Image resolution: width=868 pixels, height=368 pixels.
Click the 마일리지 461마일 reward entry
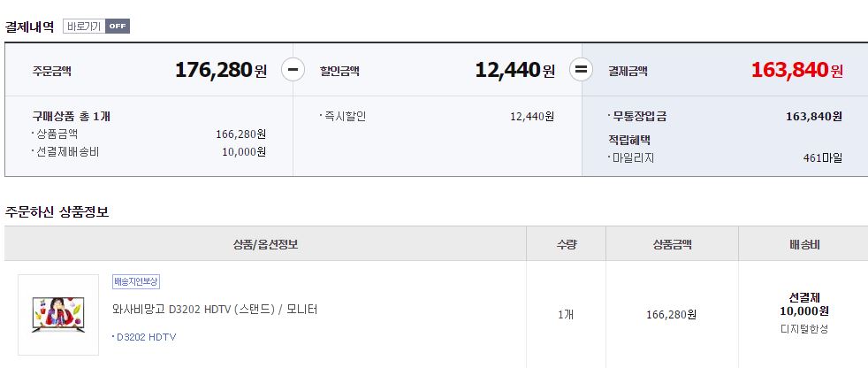[x=725, y=158]
